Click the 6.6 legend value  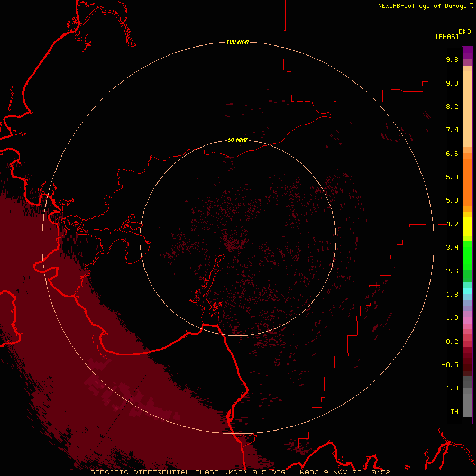452,153
